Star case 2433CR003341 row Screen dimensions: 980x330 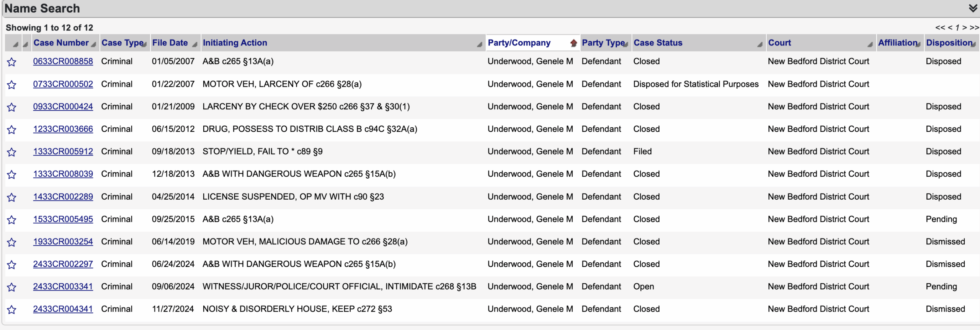pyautogui.click(x=12, y=287)
